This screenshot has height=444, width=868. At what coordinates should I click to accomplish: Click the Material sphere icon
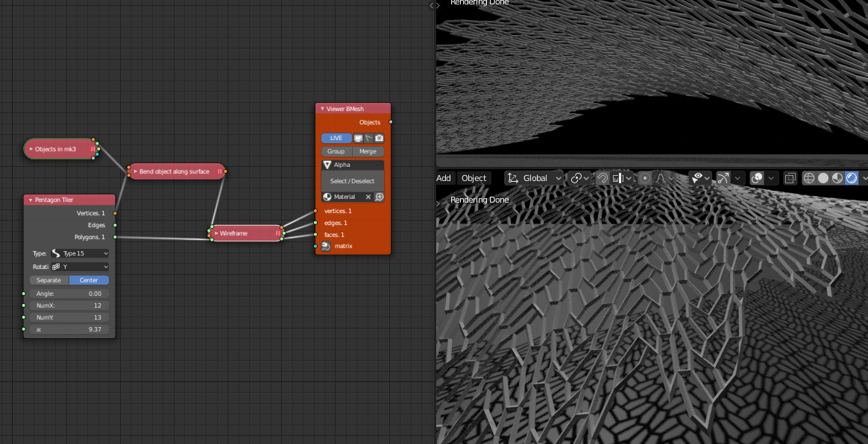(327, 197)
